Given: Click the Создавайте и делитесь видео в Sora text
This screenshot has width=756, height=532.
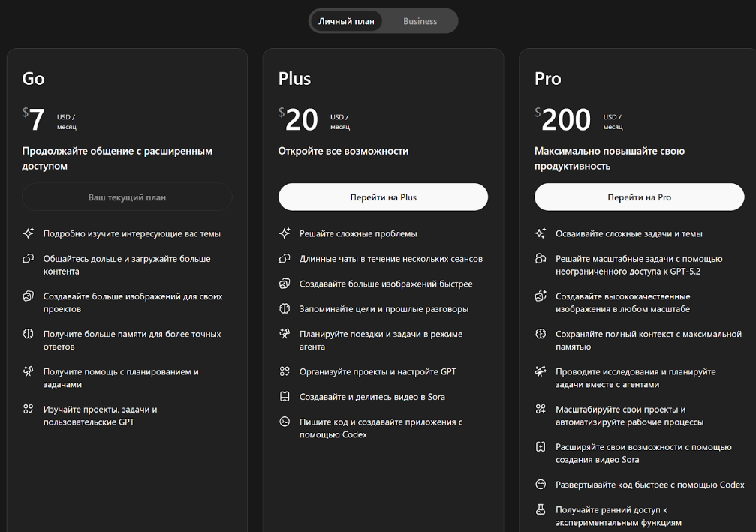Looking at the screenshot, I should [x=372, y=397].
